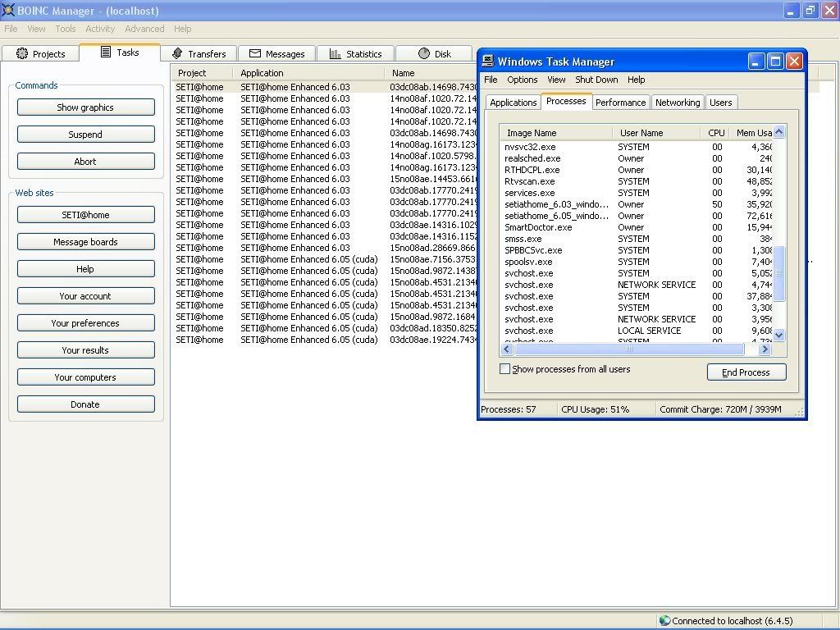Screen dimensions: 840x630
Task: Switch to Task Manager Performance tab
Action: (x=620, y=103)
